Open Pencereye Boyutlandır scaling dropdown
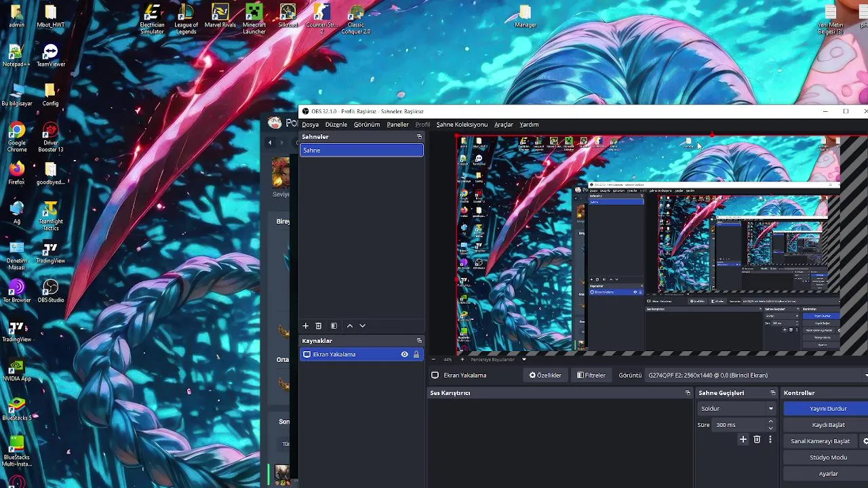868x488 pixels. pyautogui.click(x=498, y=359)
